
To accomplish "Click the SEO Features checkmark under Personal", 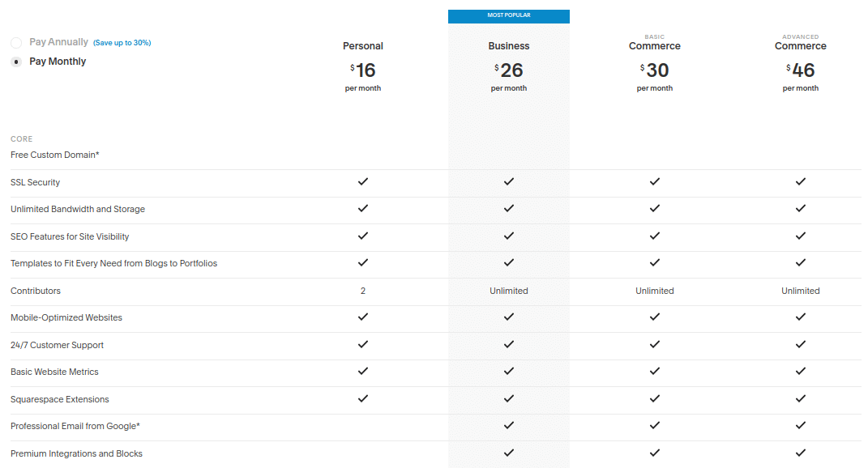I will pyautogui.click(x=362, y=236).
